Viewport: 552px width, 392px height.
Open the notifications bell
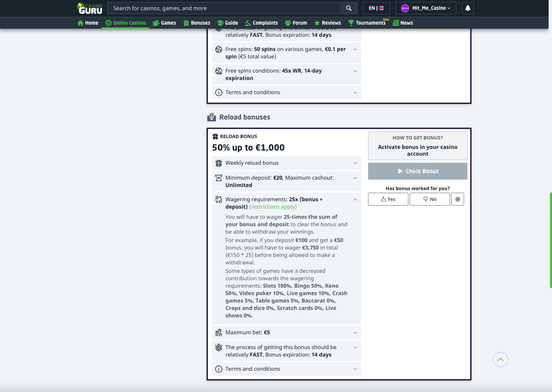click(467, 8)
